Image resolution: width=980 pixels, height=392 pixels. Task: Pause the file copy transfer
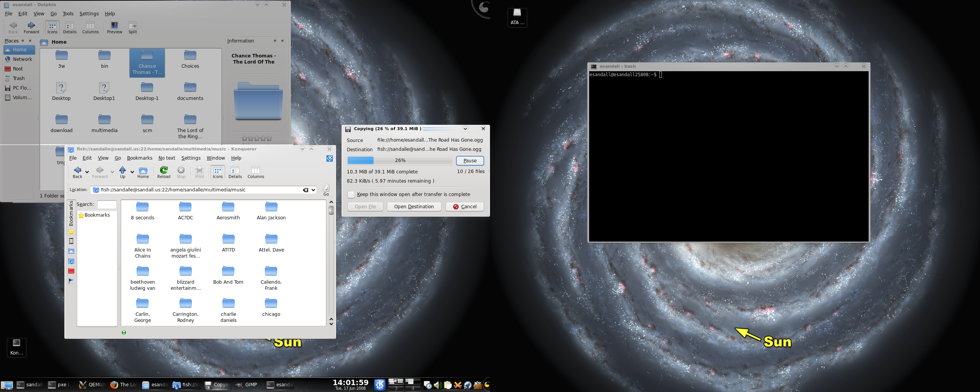point(470,161)
